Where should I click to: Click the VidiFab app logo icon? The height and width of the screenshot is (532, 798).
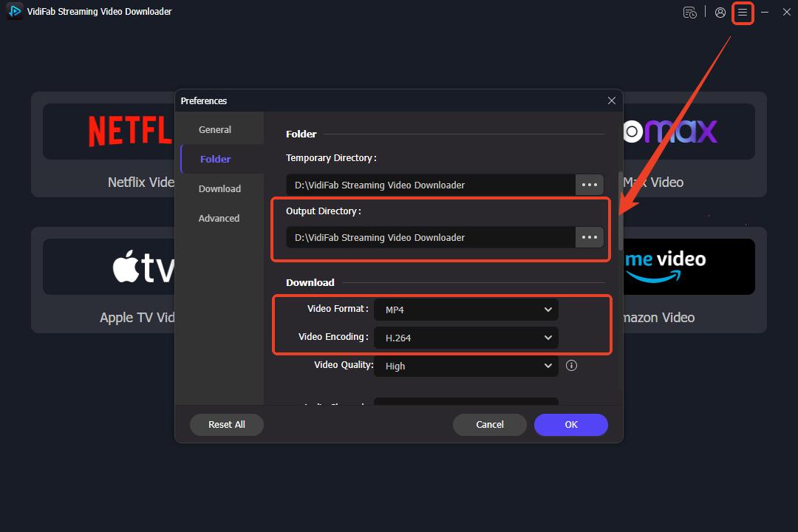pos(14,11)
